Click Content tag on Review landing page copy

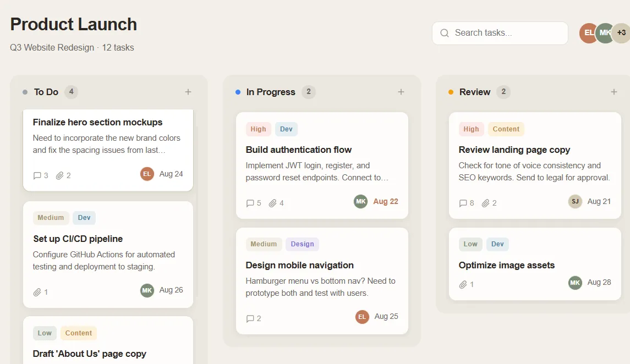click(x=506, y=129)
